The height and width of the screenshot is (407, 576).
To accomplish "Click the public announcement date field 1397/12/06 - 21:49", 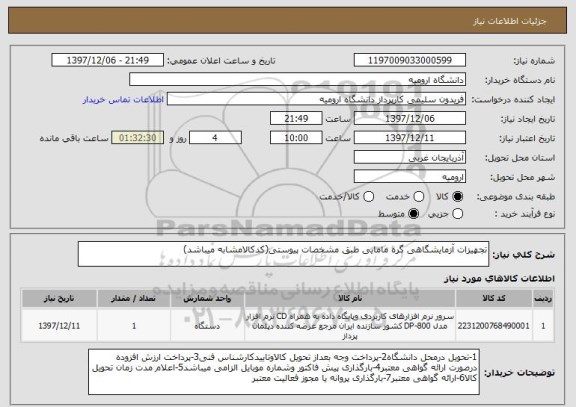I will click(x=108, y=60).
